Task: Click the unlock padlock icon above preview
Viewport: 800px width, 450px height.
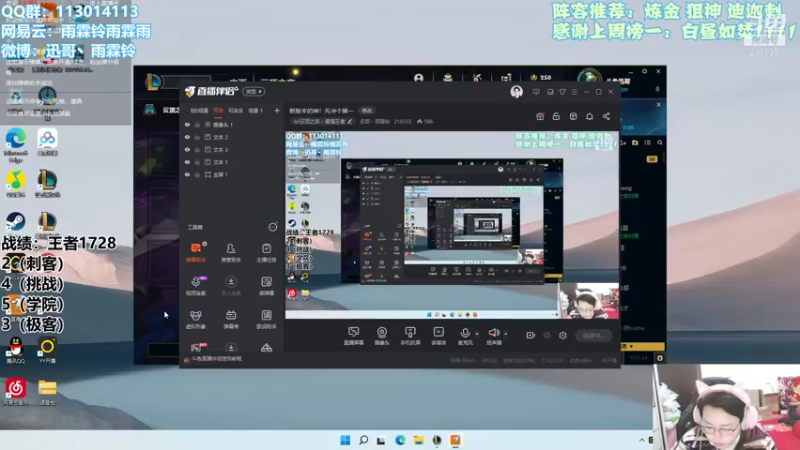Action: tap(556, 116)
